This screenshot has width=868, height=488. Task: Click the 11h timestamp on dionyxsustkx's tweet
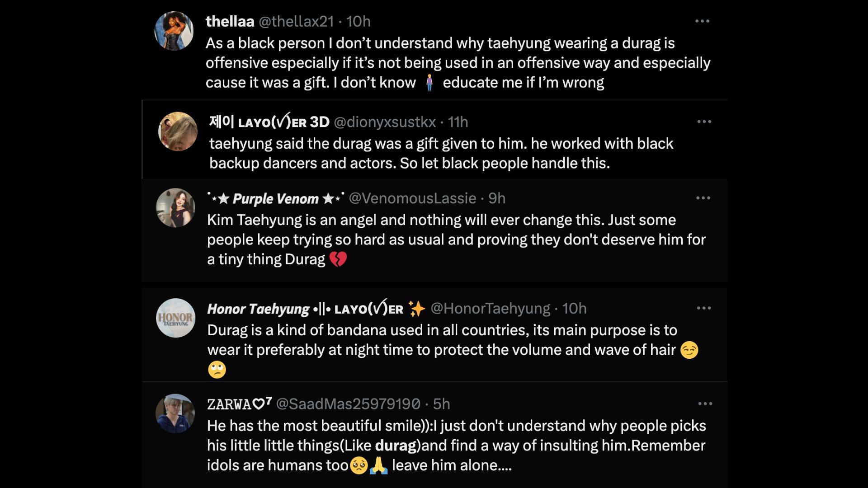(x=458, y=122)
